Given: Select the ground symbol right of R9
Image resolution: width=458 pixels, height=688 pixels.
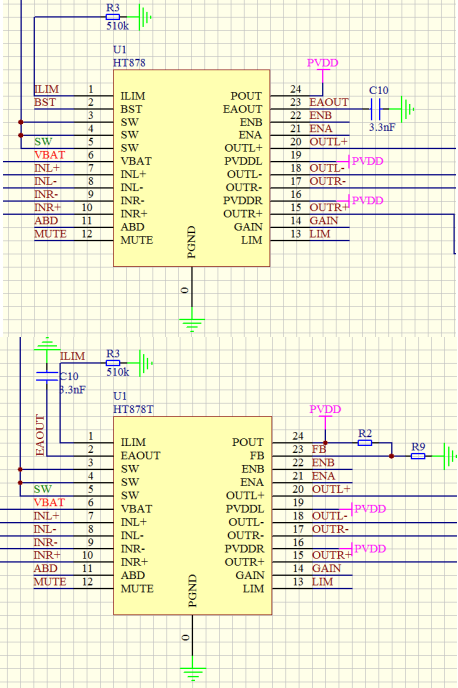Looking at the screenshot, I should pyautogui.click(x=450, y=456).
